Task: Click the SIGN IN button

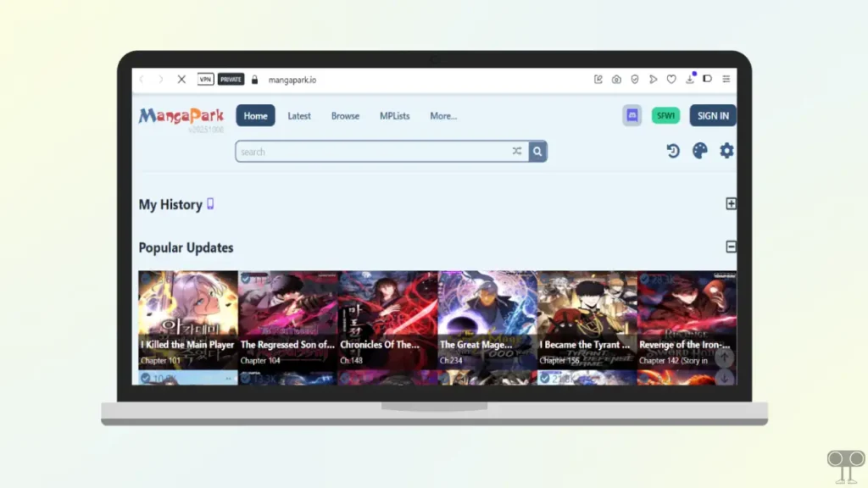Action: [712, 115]
